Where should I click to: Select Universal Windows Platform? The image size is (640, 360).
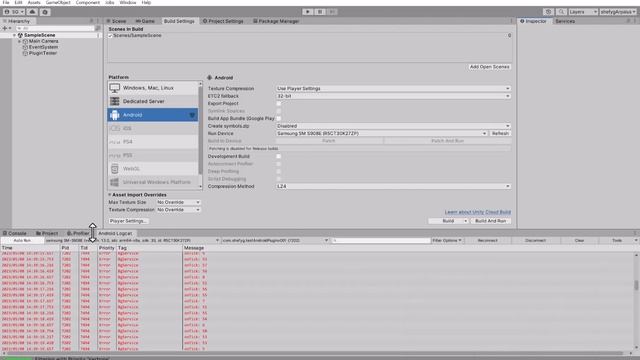point(153,182)
